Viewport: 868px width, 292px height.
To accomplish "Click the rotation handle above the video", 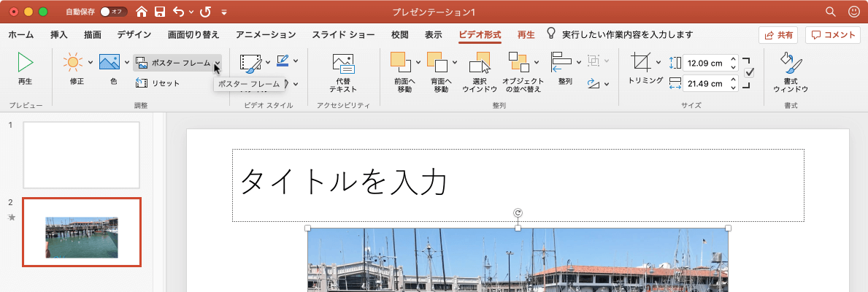I will pos(518,213).
